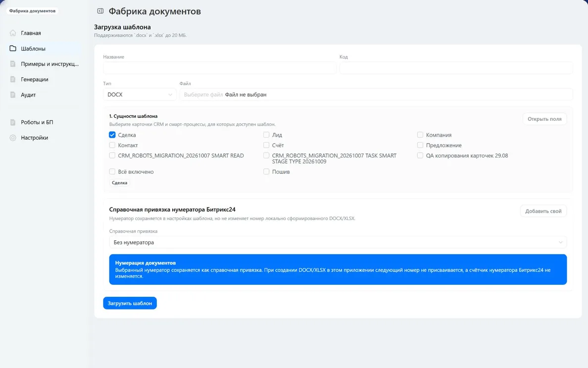Go to Роботы и БП
The width and height of the screenshot is (588, 368).
tap(44, 122)
